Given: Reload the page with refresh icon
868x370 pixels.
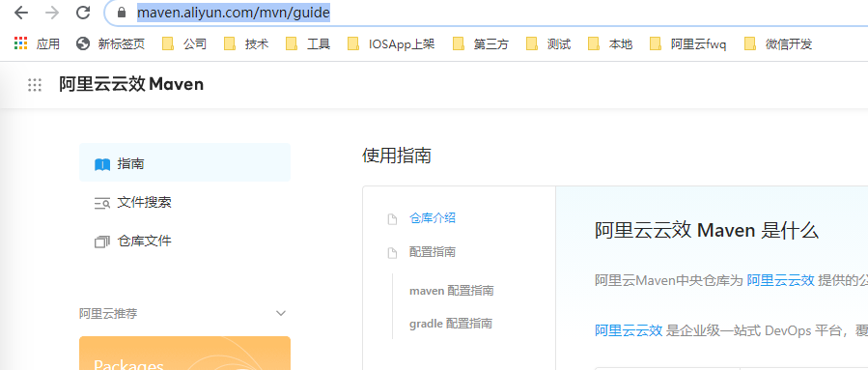Looking at the screenshot, I should [83, 13].
